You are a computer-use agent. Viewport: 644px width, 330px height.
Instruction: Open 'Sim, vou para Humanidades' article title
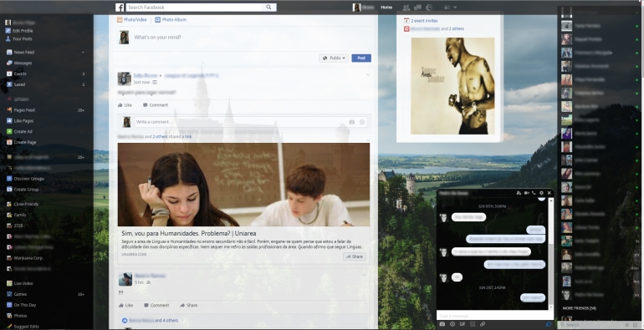[188, 233]
